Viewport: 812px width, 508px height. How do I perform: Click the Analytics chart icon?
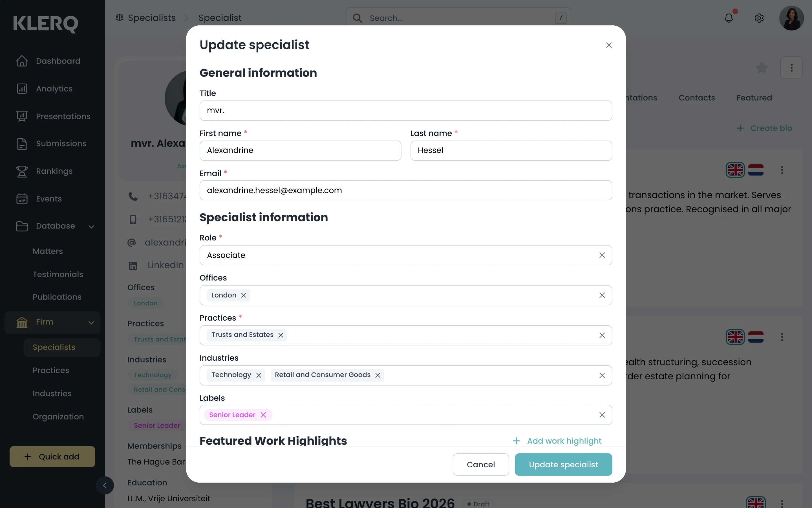coord(22,89)
